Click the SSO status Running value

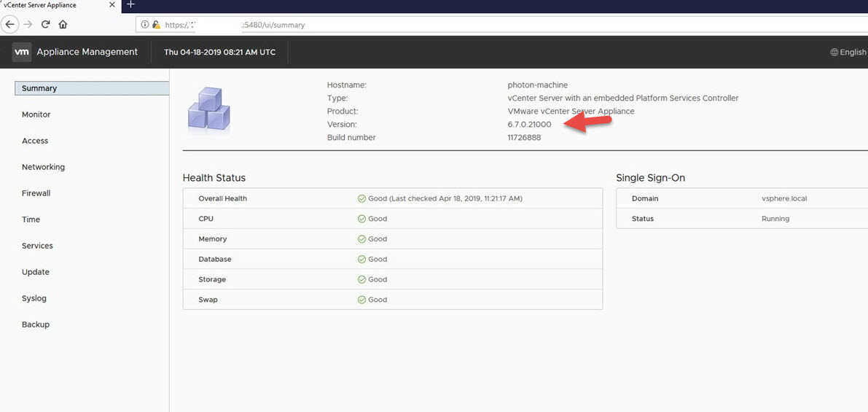coord(775,219)
